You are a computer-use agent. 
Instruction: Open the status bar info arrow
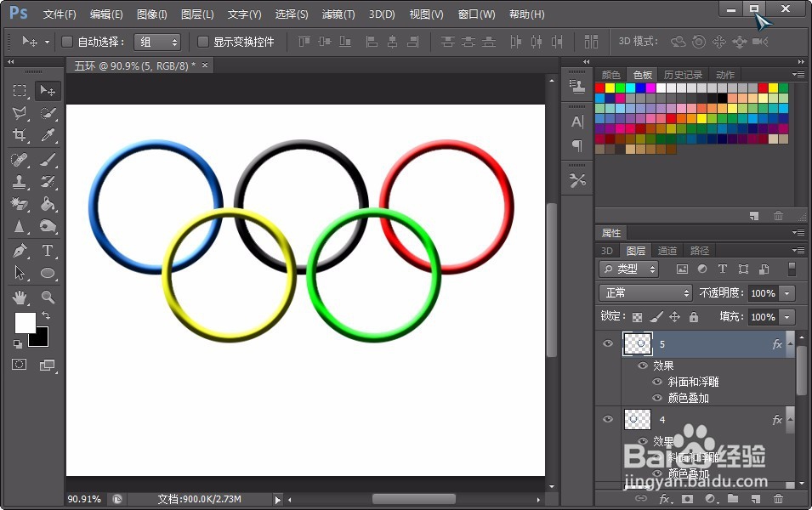pos(278,500)
